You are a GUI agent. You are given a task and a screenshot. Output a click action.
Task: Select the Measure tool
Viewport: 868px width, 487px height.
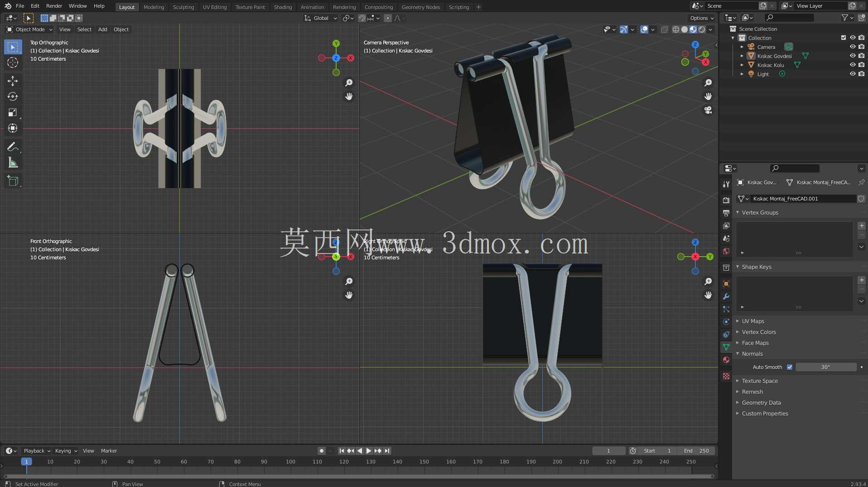[13, 162]
